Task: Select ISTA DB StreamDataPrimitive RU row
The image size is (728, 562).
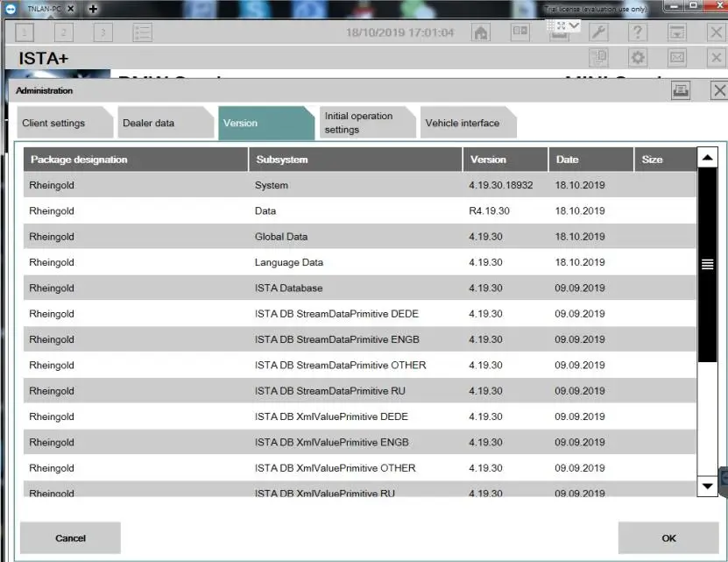Action: [x=359, y=391]
